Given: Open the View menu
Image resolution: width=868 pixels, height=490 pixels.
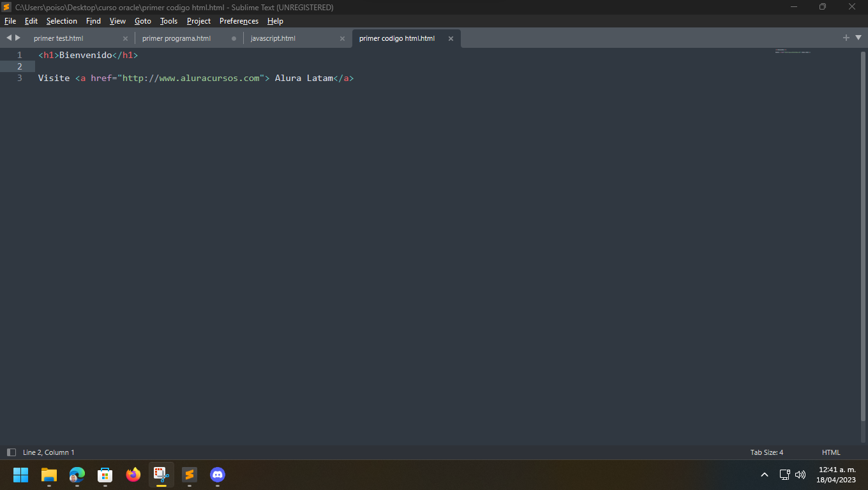Looking at the screenshot, I should click(117, 21).
